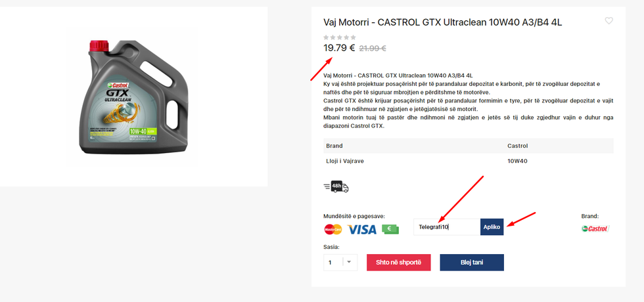
Task: Open the Castrol brand logo link
Action: (x=595, y=228)
